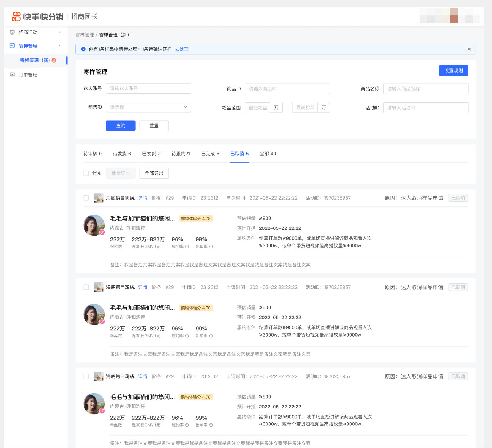
Task: Switch to the 已发货 2 tab
Action: [151, 154]
